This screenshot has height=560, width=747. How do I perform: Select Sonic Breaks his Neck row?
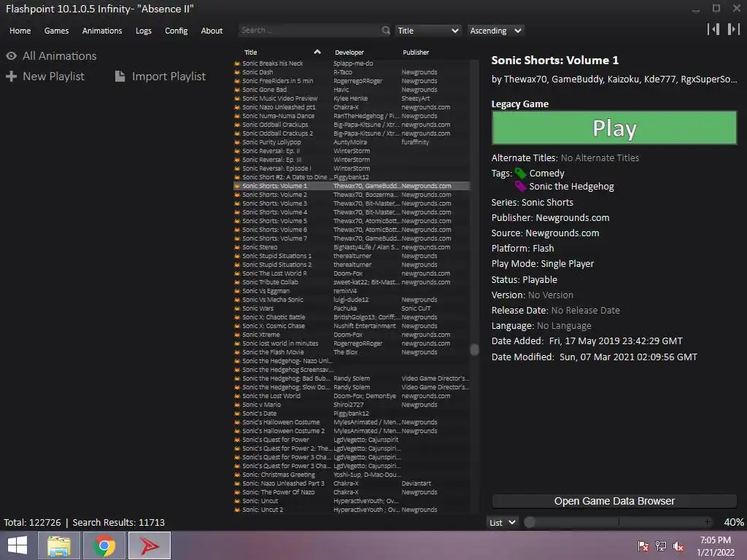pos(352,63)
